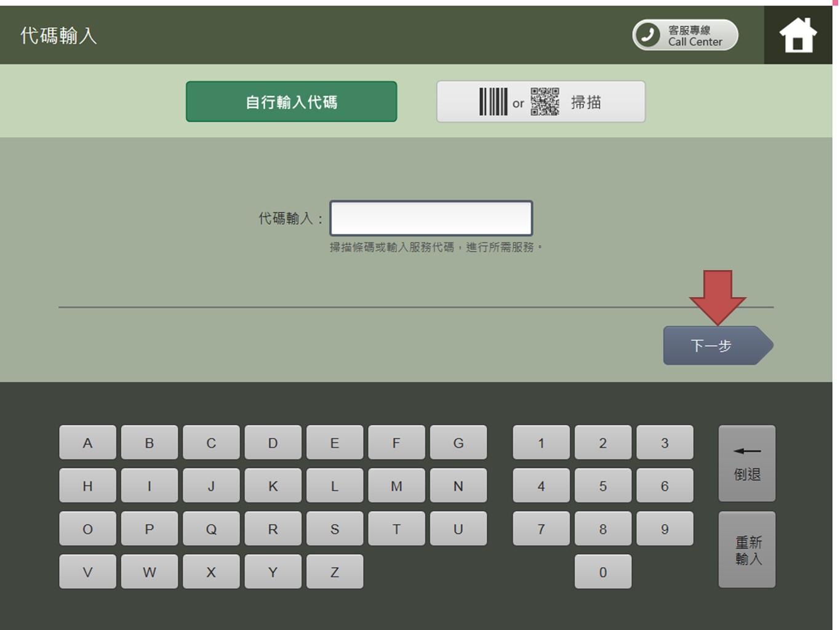Image resolution: width=840 pixels, height=630 pixels.
Task: Tap digit 8 on number pad
Action: point(603,528)
